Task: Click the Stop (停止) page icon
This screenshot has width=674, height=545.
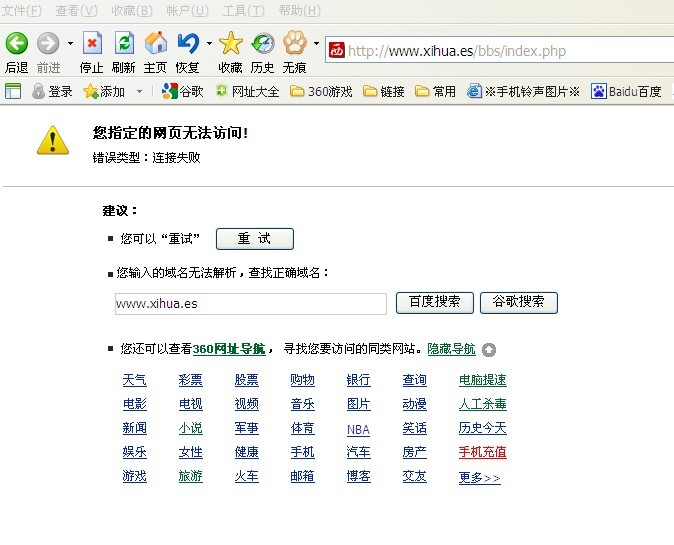Action: coord(92,44)
